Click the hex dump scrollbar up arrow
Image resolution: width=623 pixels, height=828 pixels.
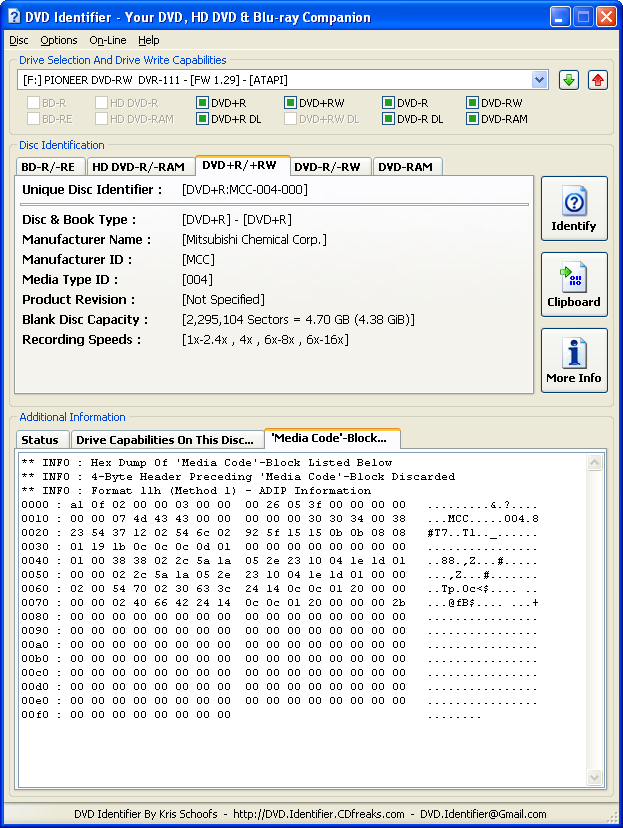click(594, 463)
